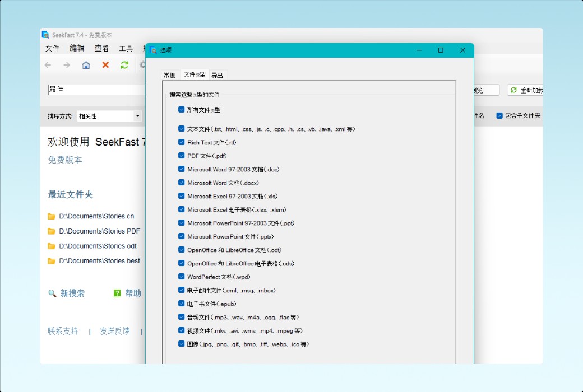Click the 重新加载 button
The height and width of the screenshot is (392, 583).
click(525, 90)
